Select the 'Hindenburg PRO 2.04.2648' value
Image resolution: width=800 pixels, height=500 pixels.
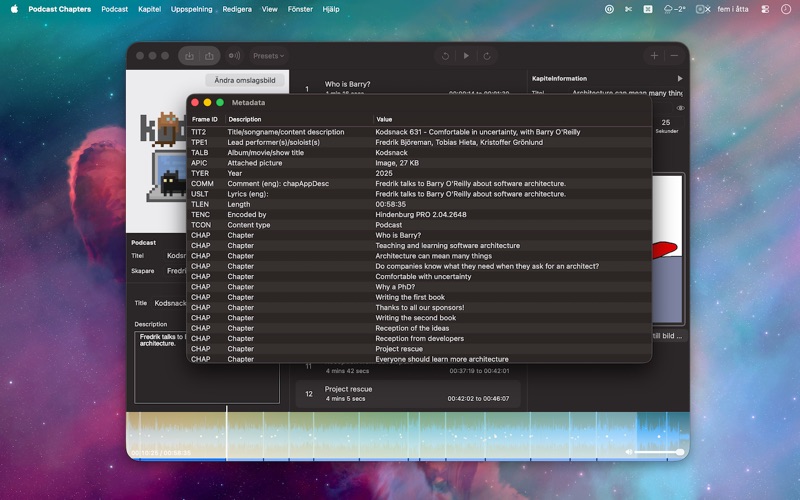tap(420, 215)
